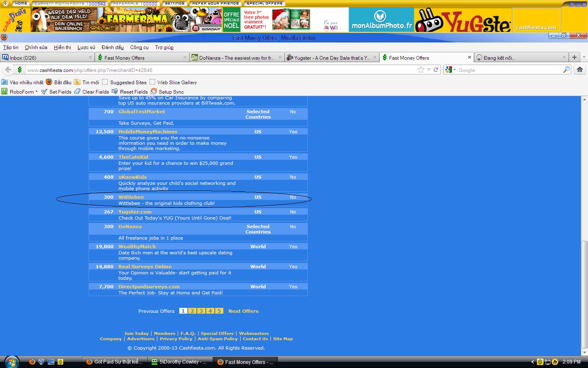Go back using the browser back arrow
This screenshot has width=588, height=368.
pyautogui.click(x=8, y=70)
